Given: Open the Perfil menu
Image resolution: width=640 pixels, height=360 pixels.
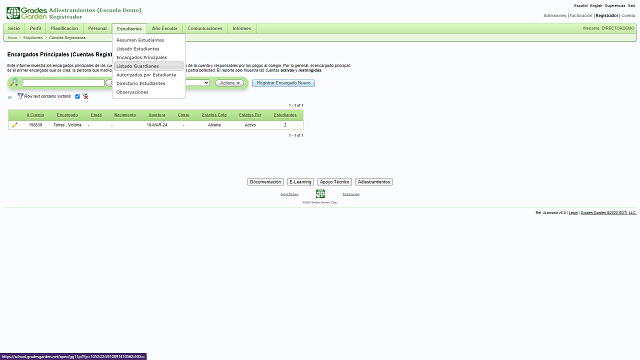Looking at the screenshot, I should (35, 28).
